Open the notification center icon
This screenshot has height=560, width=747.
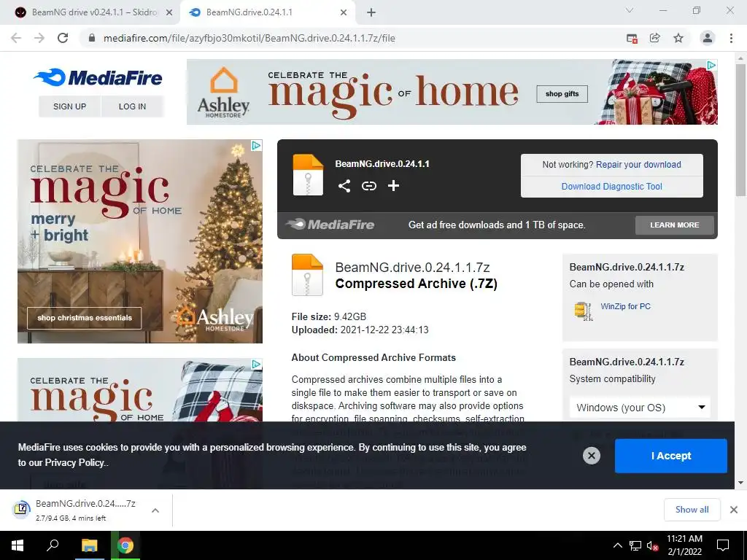[x=723, y=545]
